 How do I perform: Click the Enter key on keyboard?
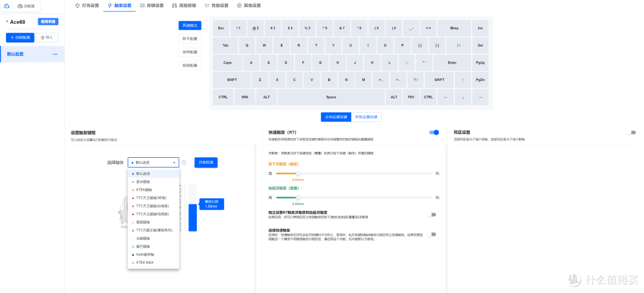pos(452,63)
